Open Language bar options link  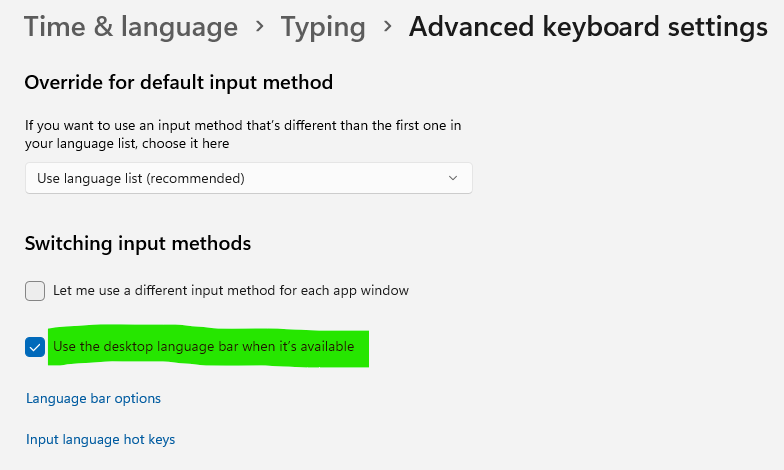click(x=94, y=398)
